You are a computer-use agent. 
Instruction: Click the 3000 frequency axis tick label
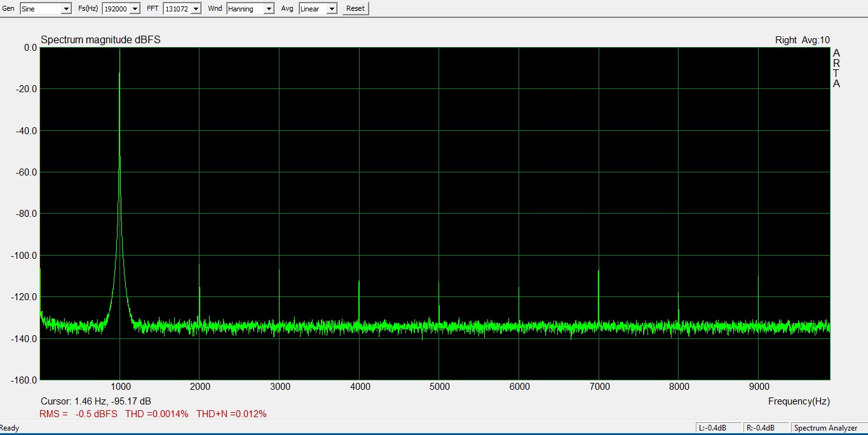[x=280, y=387]
